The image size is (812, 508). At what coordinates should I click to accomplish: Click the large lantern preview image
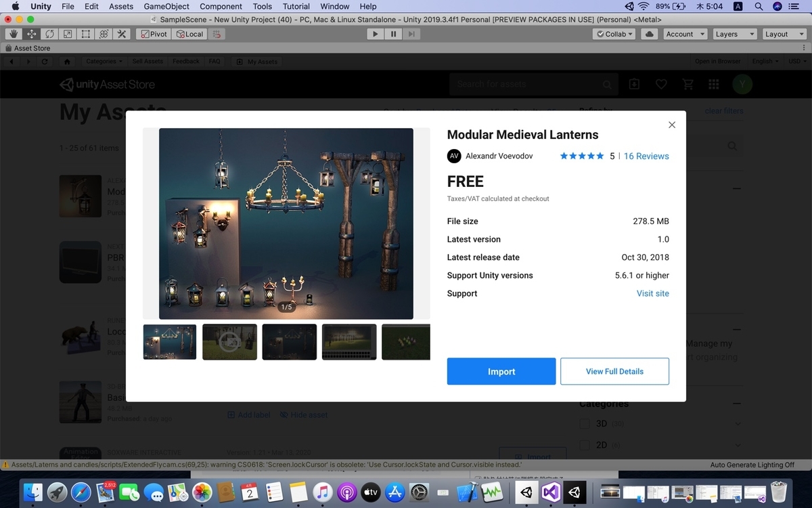pyautogui.click(x=286, y=224)
